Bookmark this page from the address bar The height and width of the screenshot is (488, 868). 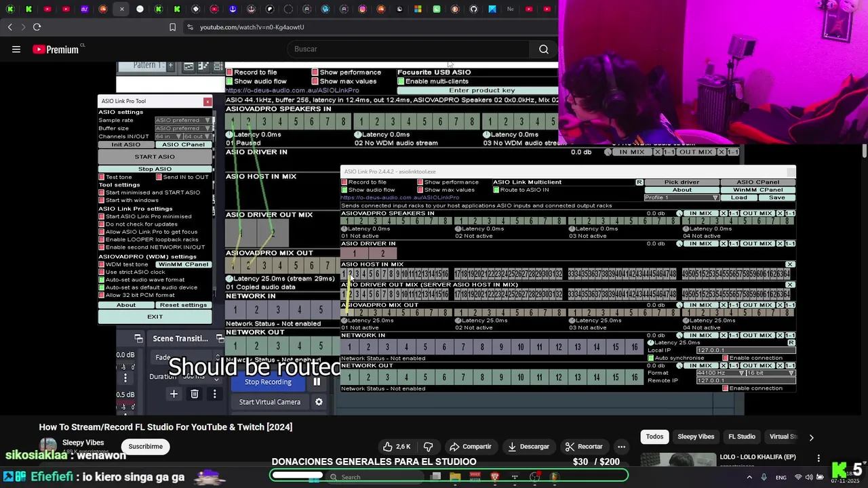coord(172,27)
